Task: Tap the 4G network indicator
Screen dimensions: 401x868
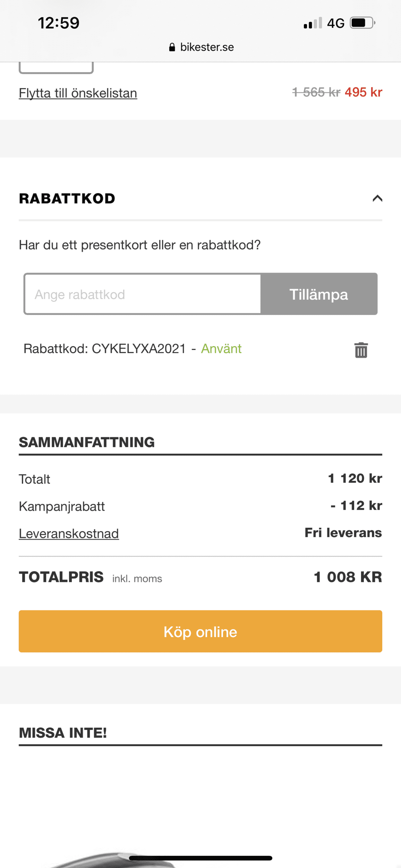Action: (x=335, y=23)
